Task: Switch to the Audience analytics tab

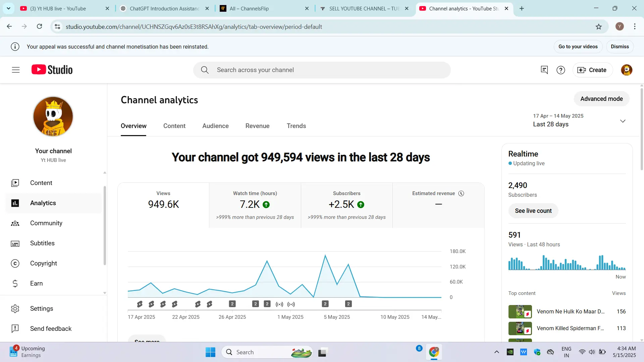Action: 215,126
